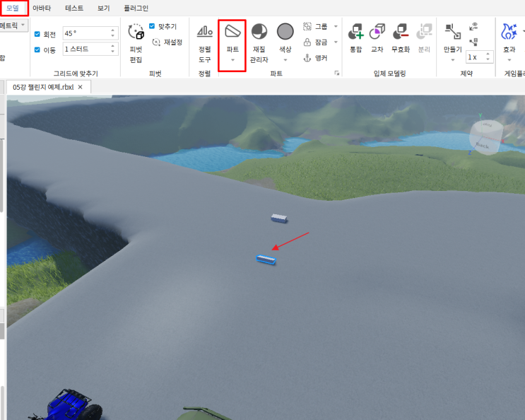Click the 피벗 편집 tool icon
The width and height of the screenshot is (525, 420).
(x=136, y=32)
